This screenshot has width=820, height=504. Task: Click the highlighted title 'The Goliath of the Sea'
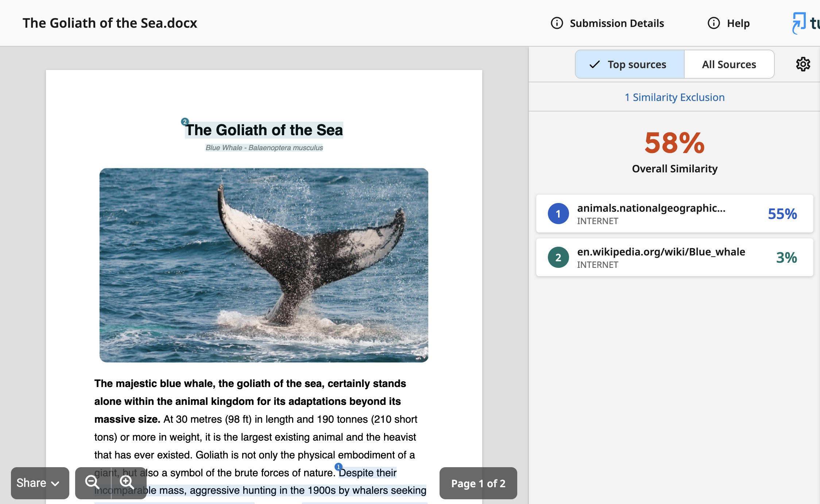pos(264,130)
